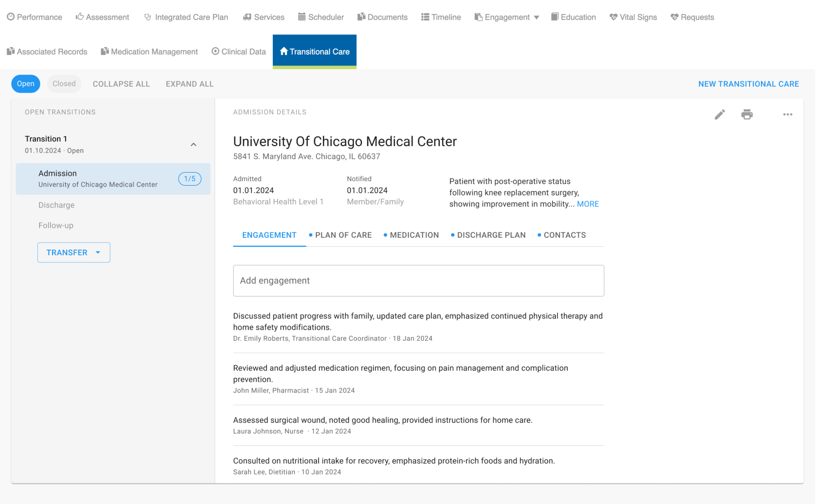815x504 pixels.
Task: Open the Medication Management tab label
Action: (154, 52)
